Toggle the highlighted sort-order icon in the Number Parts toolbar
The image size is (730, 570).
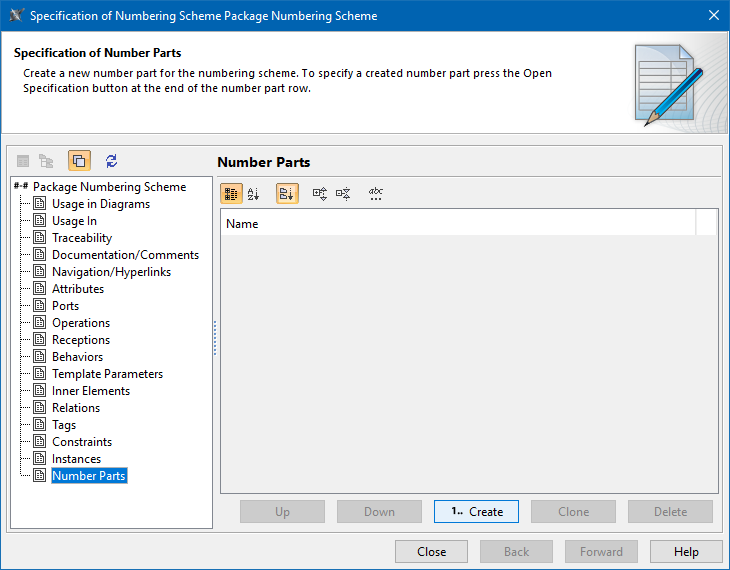287,195
